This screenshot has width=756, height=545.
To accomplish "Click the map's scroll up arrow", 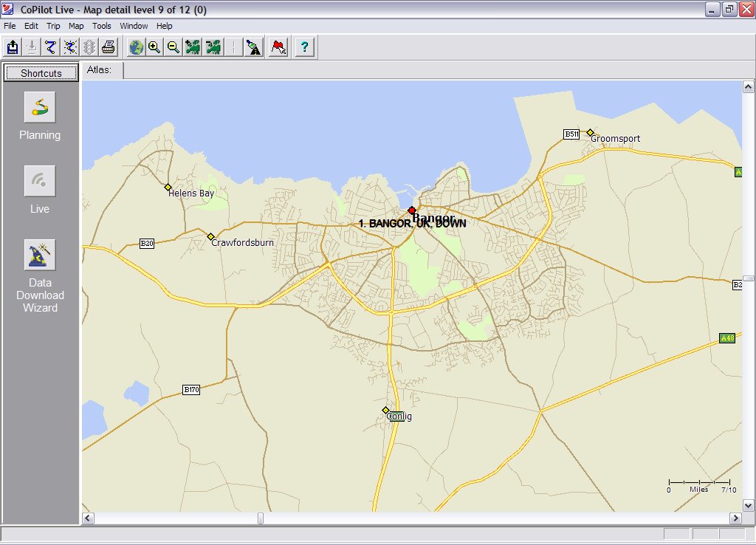I will (748, 87).
